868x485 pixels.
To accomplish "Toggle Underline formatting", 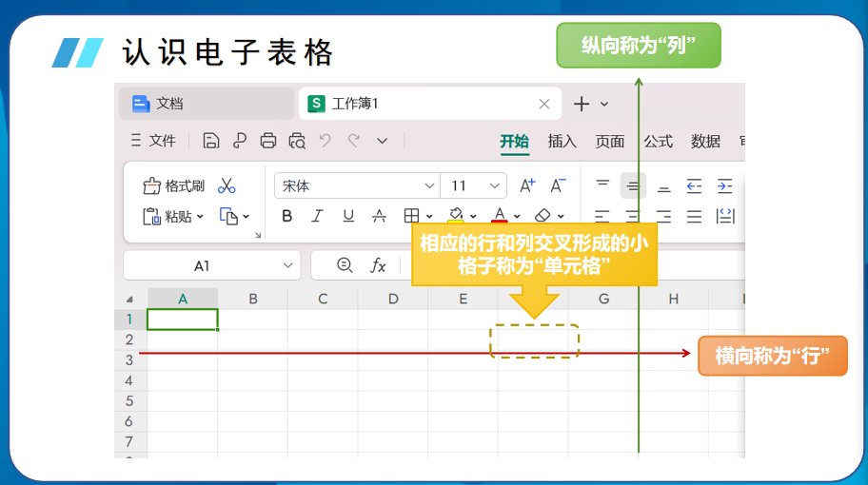I will coord(348,216).
